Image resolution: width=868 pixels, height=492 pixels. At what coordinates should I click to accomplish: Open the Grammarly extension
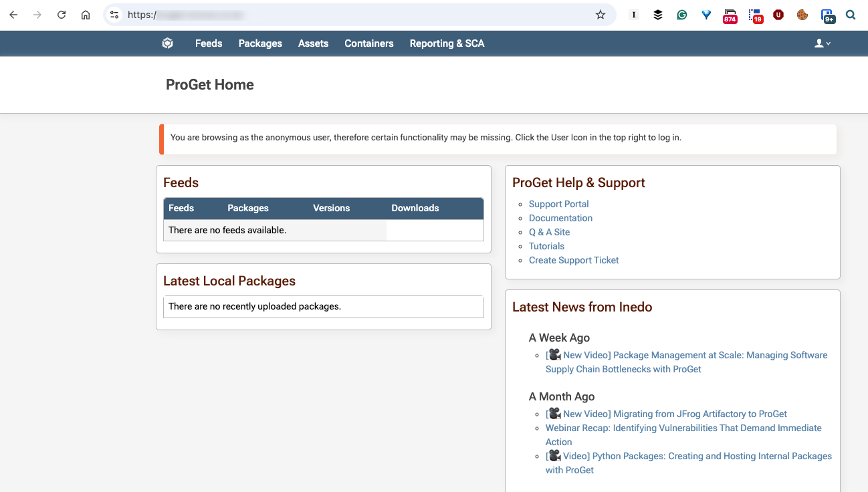click(x=682, y=15)
